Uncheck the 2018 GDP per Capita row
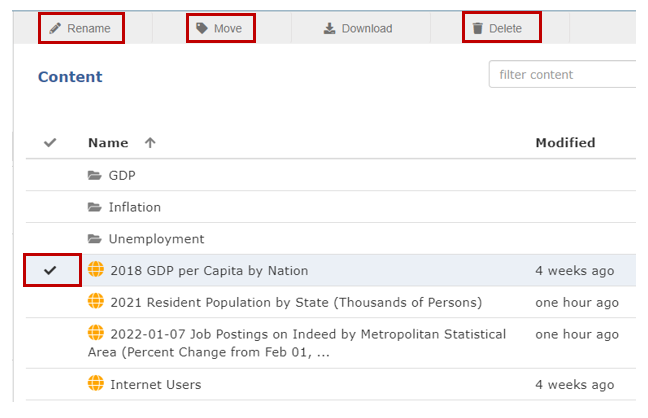The image size is (648, 418). tap(50, 270)
